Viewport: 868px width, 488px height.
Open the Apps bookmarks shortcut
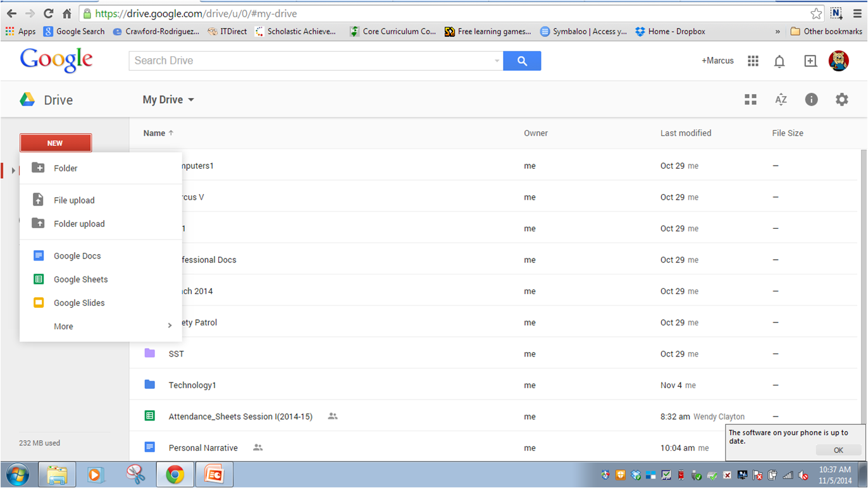point(20,31)
